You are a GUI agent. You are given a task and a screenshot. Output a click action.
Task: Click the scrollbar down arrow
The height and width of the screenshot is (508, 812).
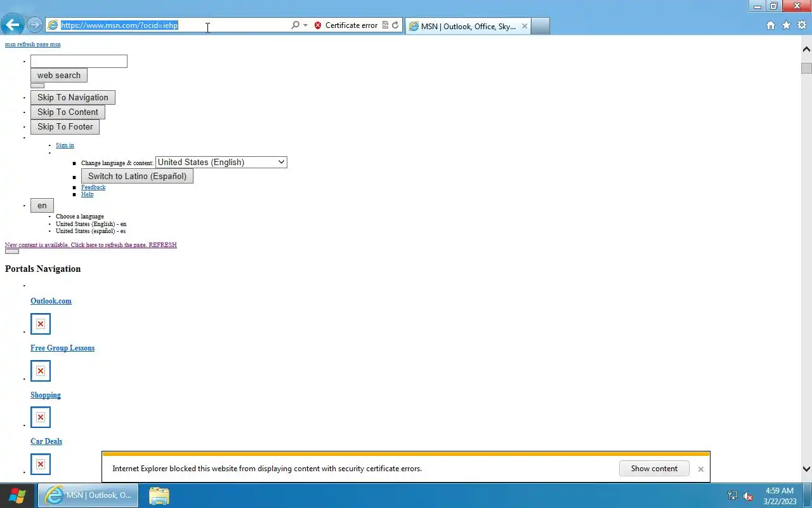[x=806, y=469]
